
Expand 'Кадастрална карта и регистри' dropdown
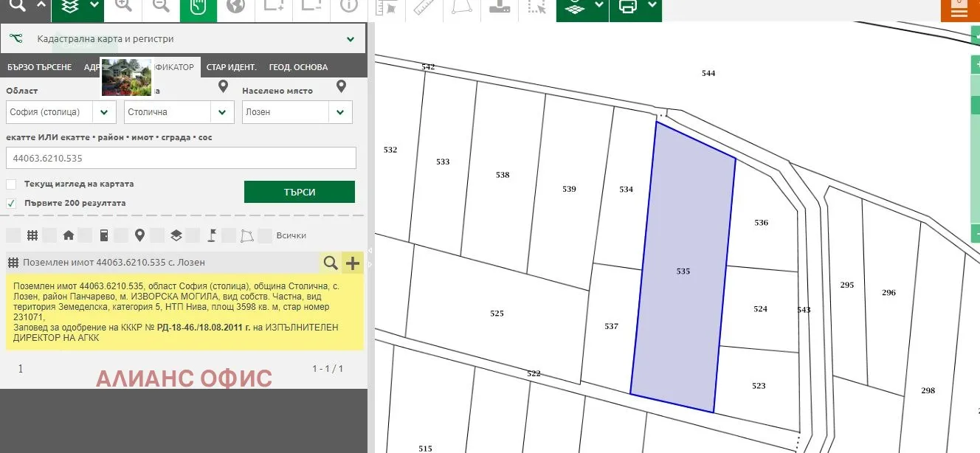tap(351, 39)
